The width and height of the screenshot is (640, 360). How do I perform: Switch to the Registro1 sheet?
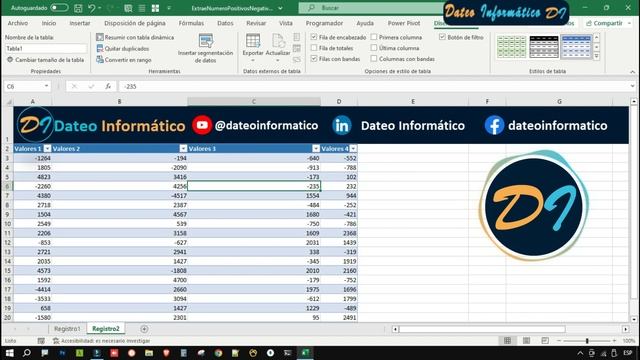[67, 329]
